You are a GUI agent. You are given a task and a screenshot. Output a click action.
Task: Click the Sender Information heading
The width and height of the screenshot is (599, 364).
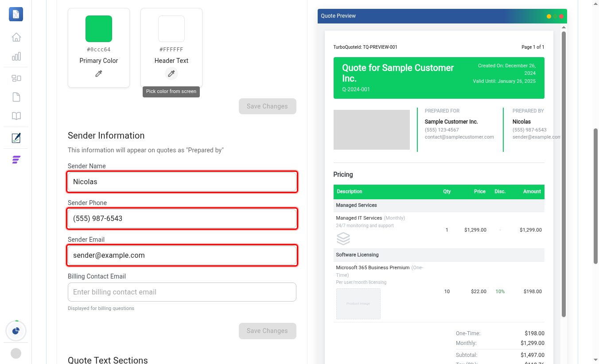click(x=106, y=136)
